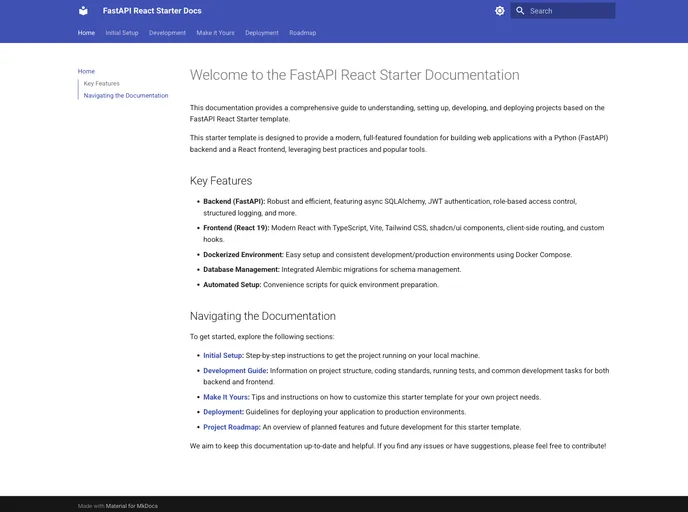This screenshot has width=688, height=512.
Task: Click the Key Features section heading
Action: (221, 181)
